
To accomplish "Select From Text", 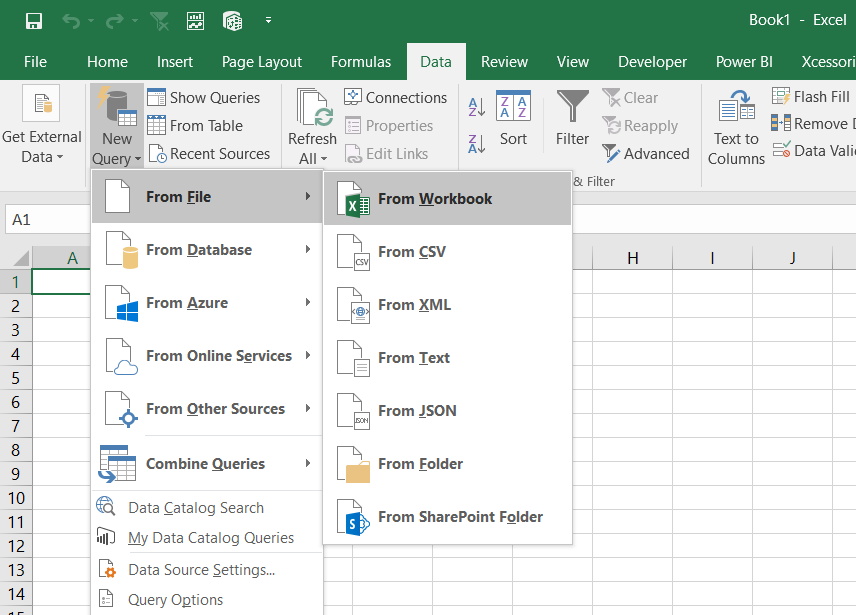I will pyautogui.click(x=448, y=357).
